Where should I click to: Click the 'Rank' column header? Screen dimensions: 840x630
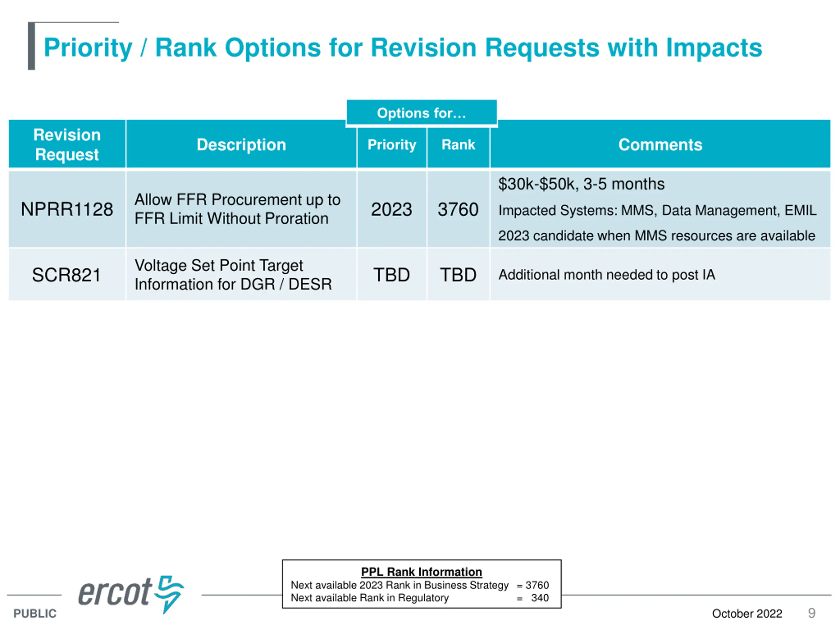(458, 145)
